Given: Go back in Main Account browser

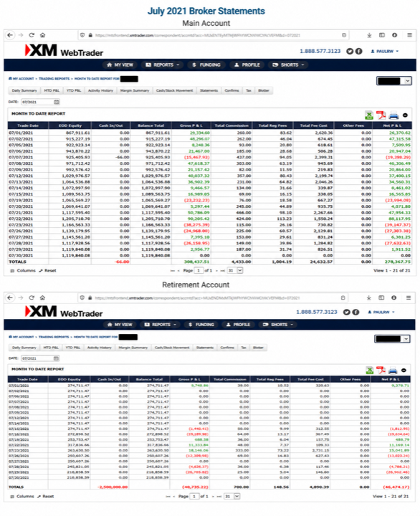Looking at the screenshot, I should point(10,35).
